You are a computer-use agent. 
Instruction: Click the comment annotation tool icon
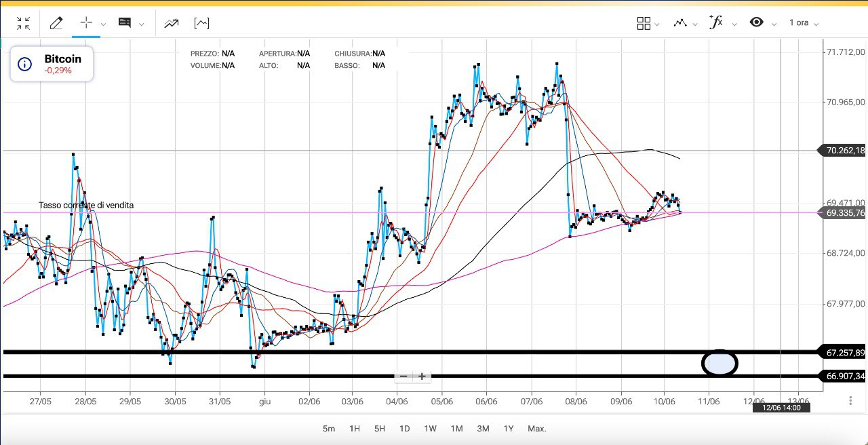125,23
